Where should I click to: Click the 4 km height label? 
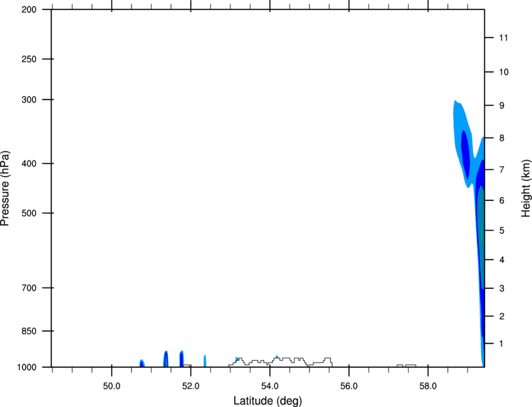[502, 260]
